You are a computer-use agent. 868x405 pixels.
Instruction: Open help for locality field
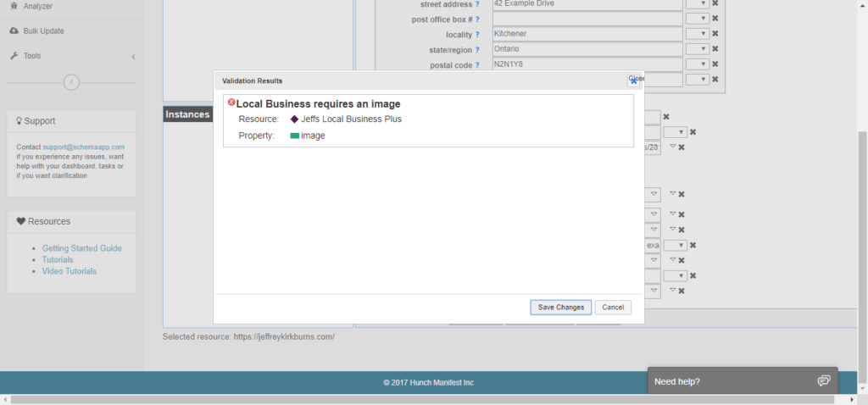477,35
